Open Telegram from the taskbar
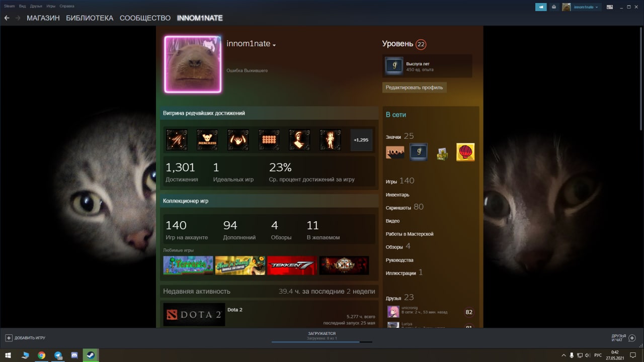644x362 pixels. [x=58, y=355]
